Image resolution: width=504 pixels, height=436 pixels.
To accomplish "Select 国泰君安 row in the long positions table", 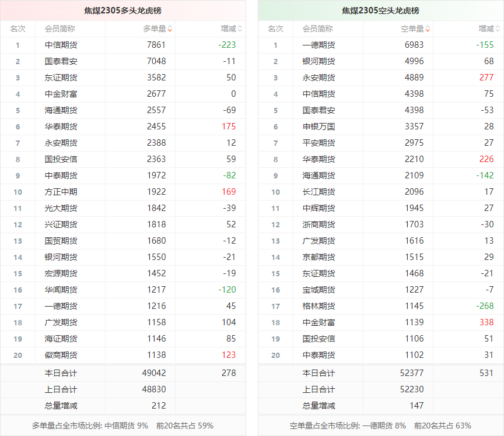I will [x=61, y=61].
